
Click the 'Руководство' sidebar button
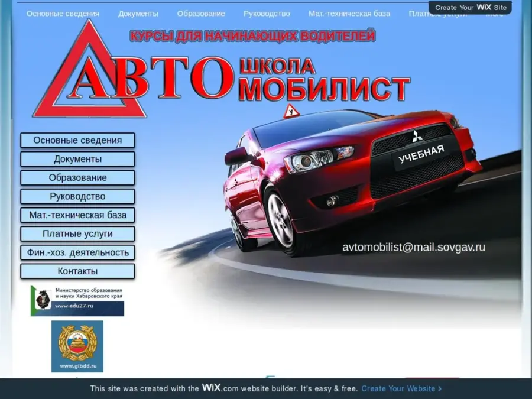(x=77, y=196)
